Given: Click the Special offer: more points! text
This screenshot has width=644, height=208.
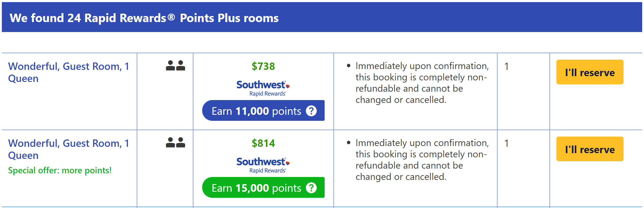Looking at the screenshot, I should coord(60,170).
